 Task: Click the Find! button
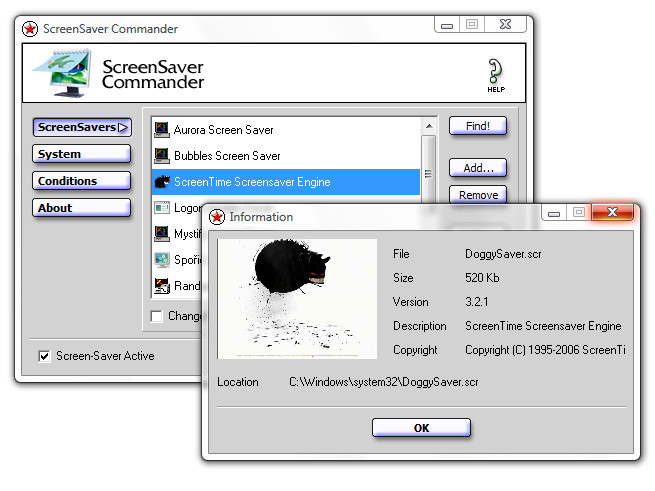pyautogui.click(x=478, y=126)
